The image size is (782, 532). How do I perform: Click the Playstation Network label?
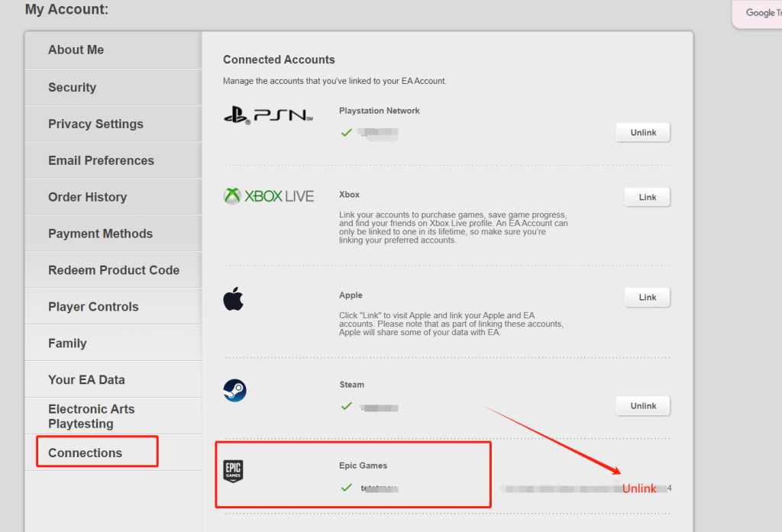pos(379,111)
